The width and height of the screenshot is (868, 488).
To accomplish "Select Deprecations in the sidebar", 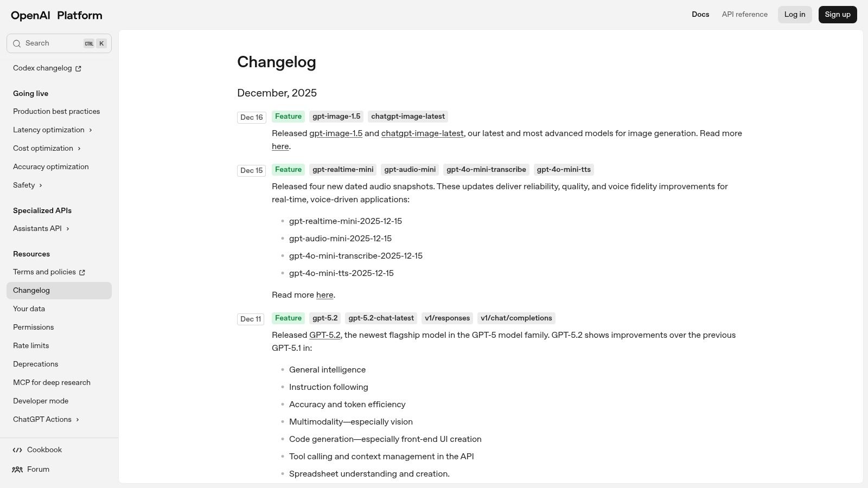I will tap(35, 364).
